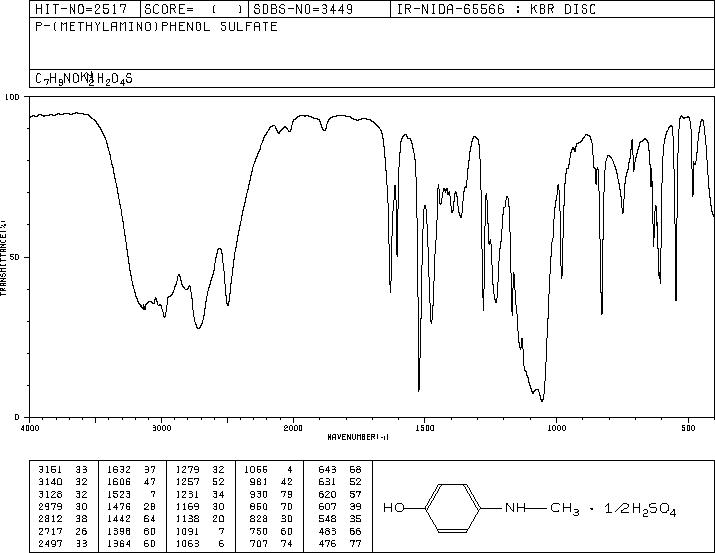The width and height of the screenshot is (715, 553).
Task: Select the 1523 peak entry in the table
Action: (131, 494)
